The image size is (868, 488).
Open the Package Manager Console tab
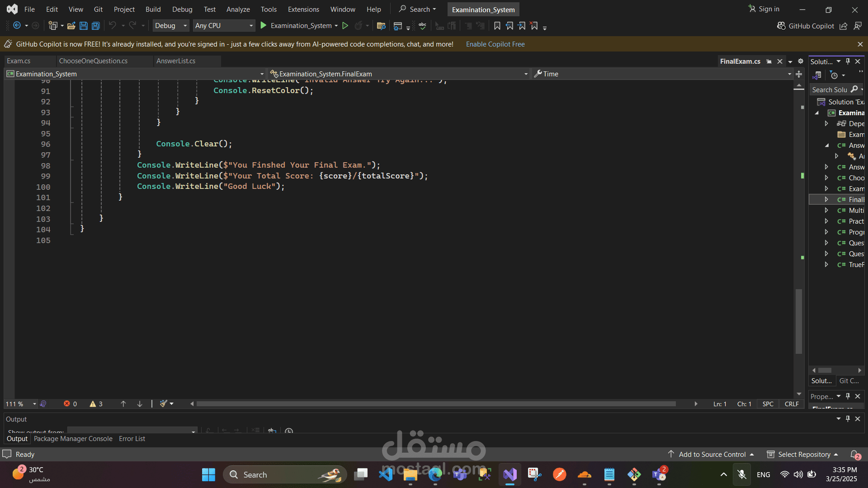click(73, 439)
